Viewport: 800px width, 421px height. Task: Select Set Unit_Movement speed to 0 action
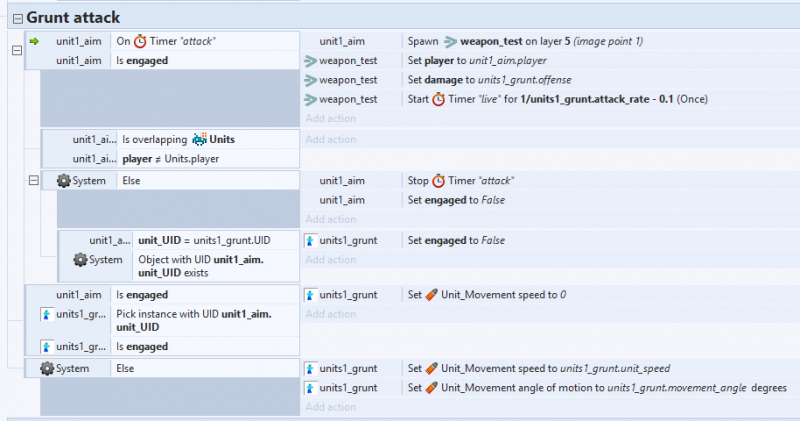click(x=487, y=295)
